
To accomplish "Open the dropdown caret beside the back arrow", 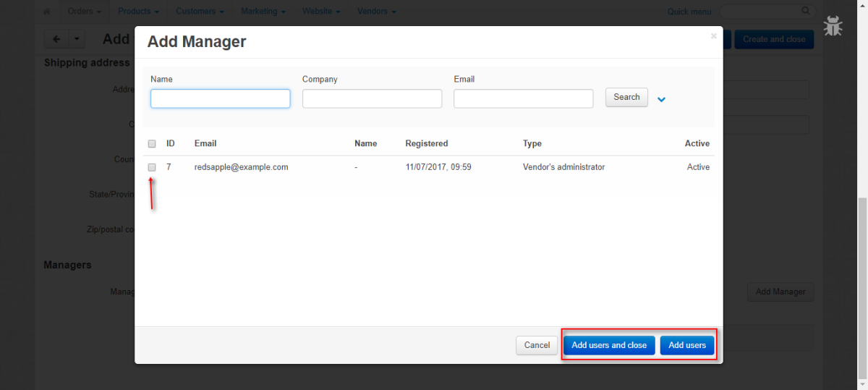I will [77, 39].
